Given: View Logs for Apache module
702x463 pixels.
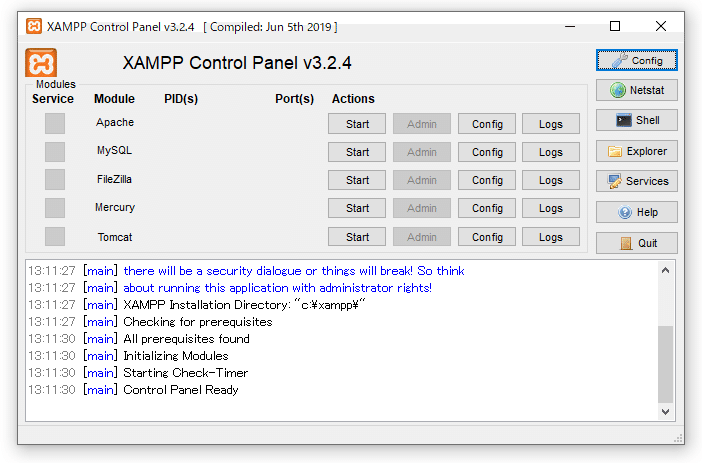Looking at the screenshot, I should 551,124.
